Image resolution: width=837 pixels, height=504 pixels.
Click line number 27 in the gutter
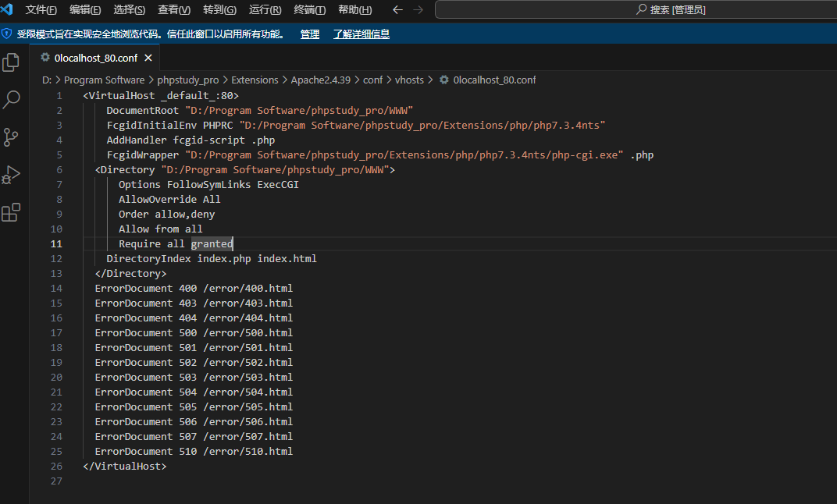tap(56, 481)
